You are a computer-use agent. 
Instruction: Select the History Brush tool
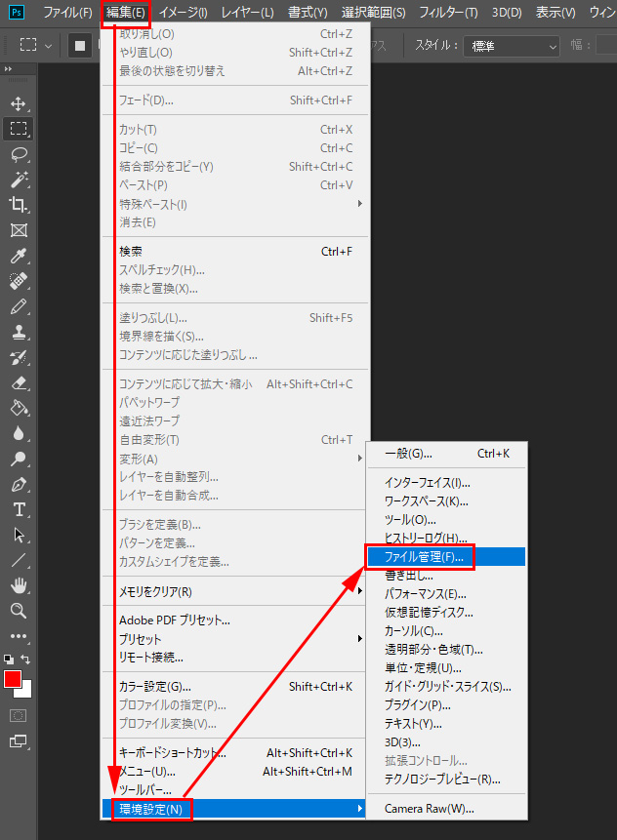click(19, 357)
